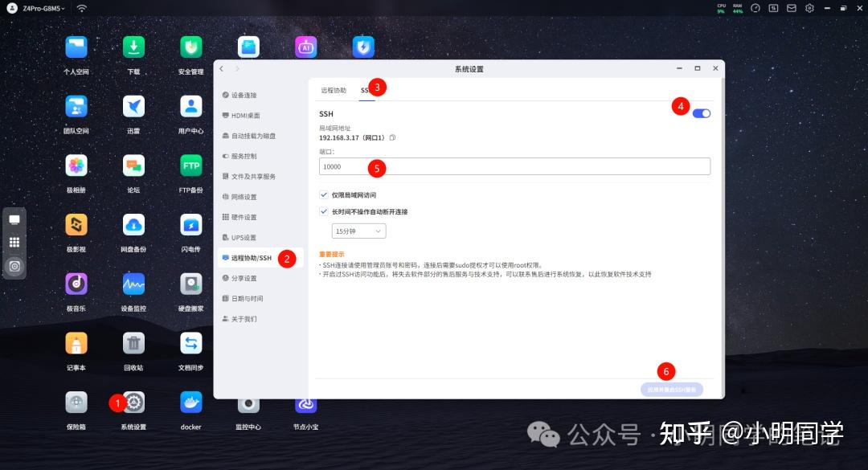Open the 监控中心 monitoring app
Viewport: 868px width, 470px height.
(248, 406)
